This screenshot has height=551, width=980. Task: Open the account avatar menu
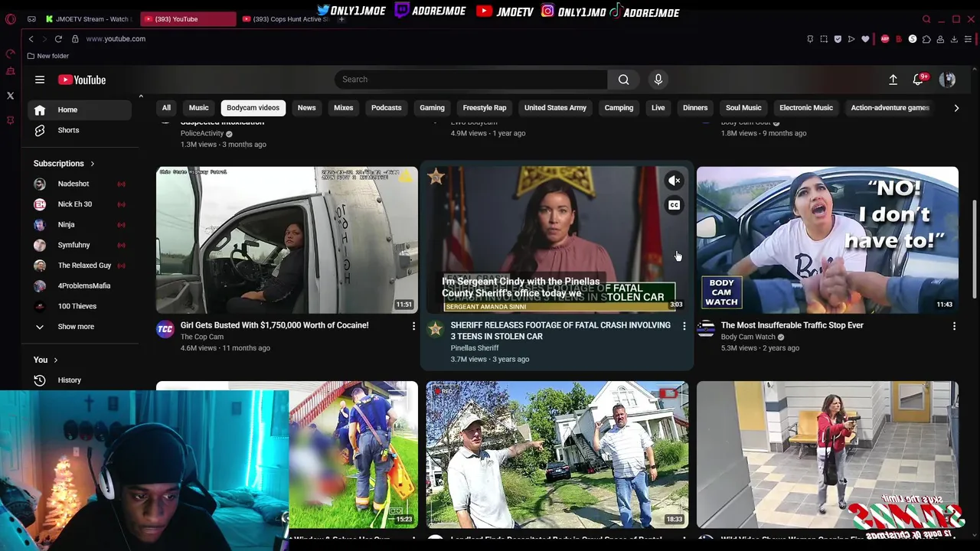947,80
